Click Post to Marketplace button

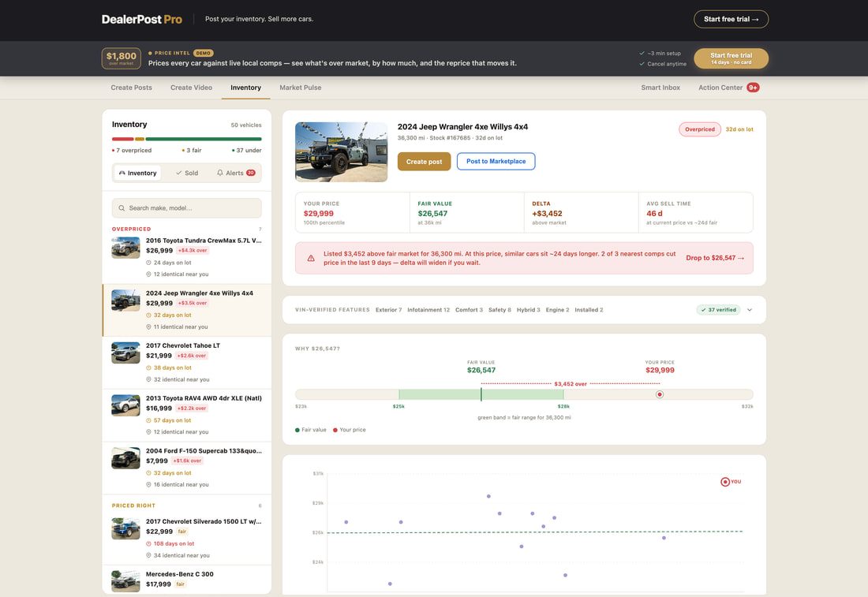tap(496, 161)
